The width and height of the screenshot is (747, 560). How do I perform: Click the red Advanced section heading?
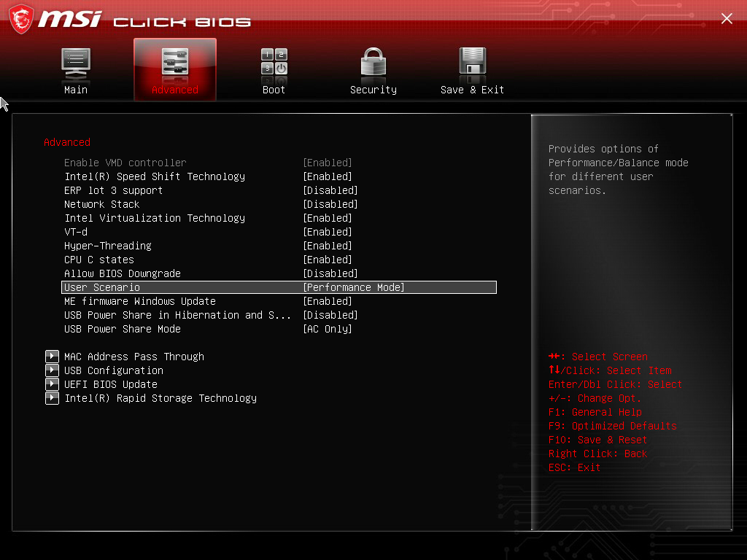[66, 142]
